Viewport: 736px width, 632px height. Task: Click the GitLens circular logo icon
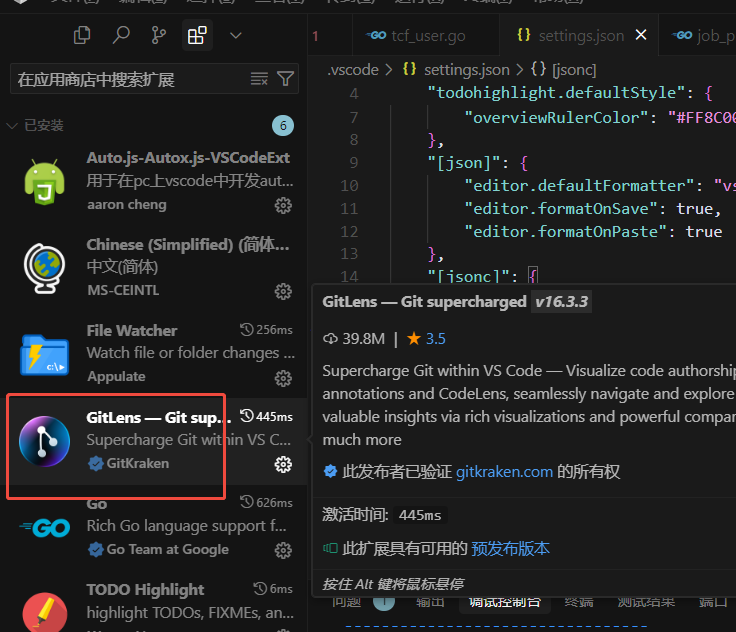pyautogui.click(x=44, y=441)
